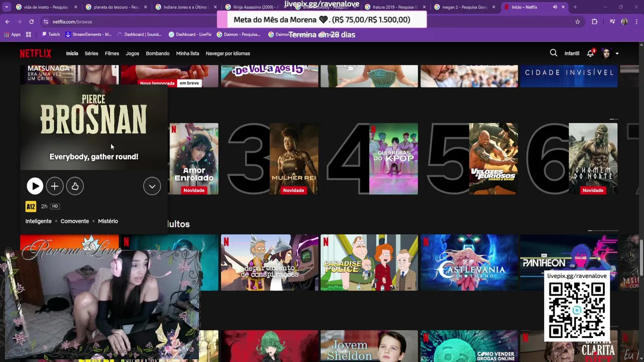This screenshot has width=644, height=362.
Task: Open tab search dropdown at tab strip start
Action: tap(7, 7)
